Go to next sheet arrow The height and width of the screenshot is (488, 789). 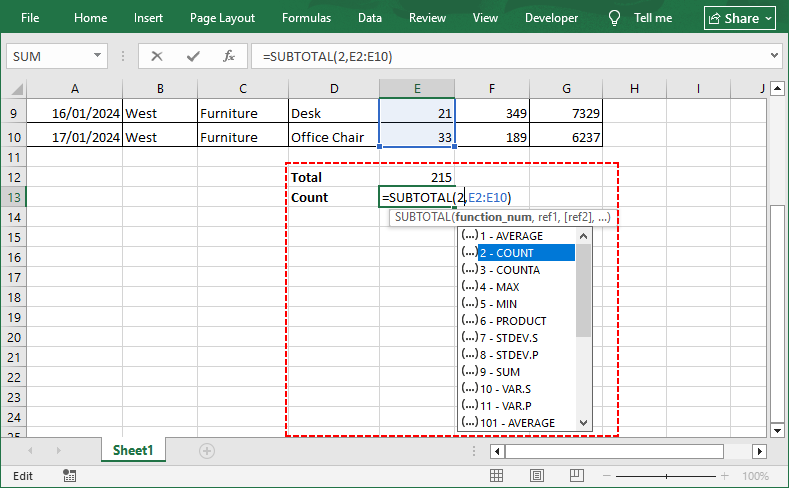pos(58,451)
